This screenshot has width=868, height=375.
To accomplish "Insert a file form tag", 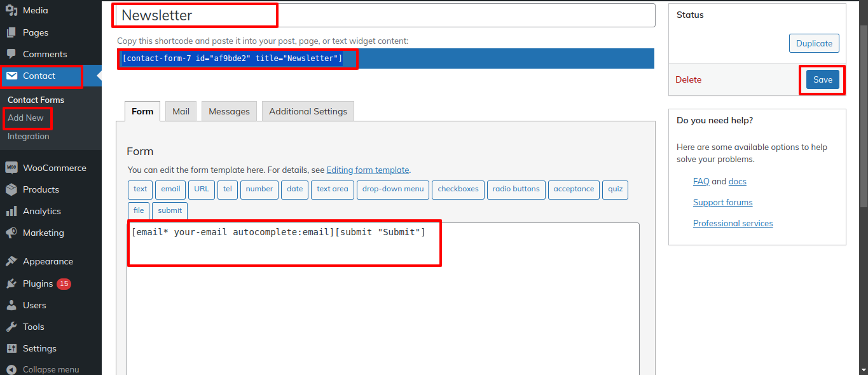I will [139, 211].
